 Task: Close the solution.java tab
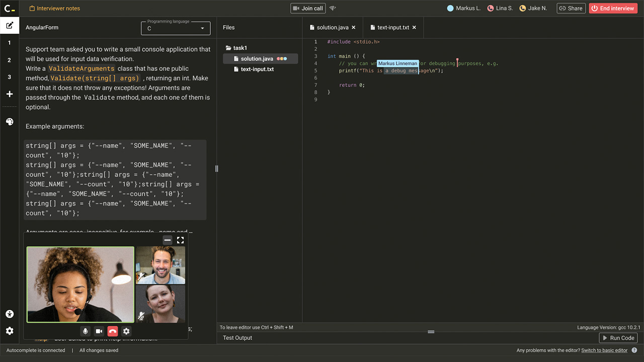354,28
